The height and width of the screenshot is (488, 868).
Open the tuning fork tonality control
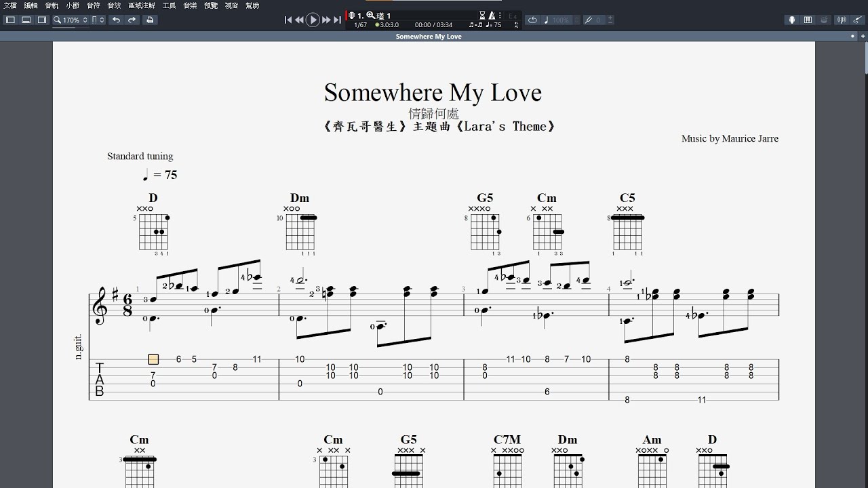589,20
